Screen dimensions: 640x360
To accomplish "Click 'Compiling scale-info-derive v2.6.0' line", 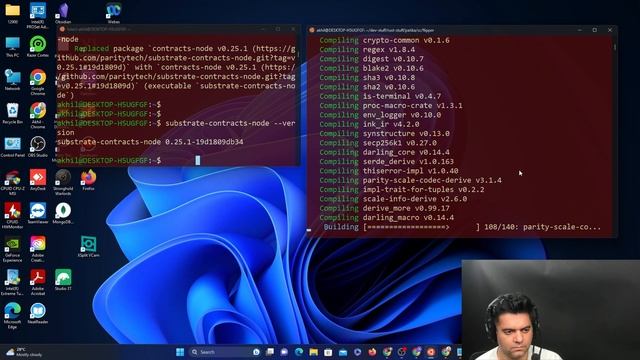I will pos(393,199).
